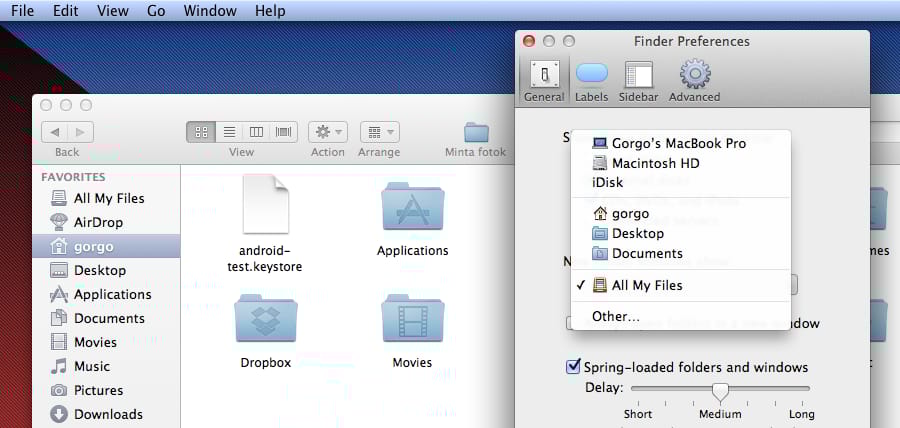Switch Finder to Cover Flow view

pos(284,132)
